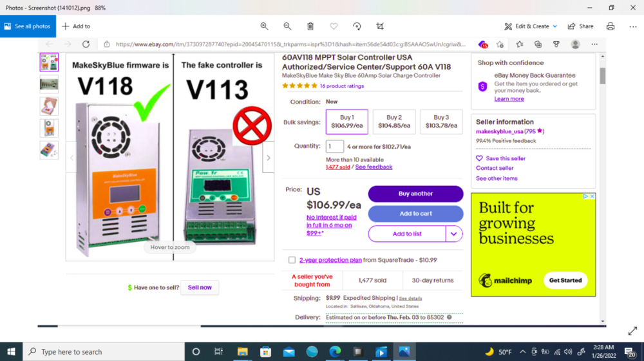Click the browser forward arrow
The image size is (644, 361).
(68, 44)
